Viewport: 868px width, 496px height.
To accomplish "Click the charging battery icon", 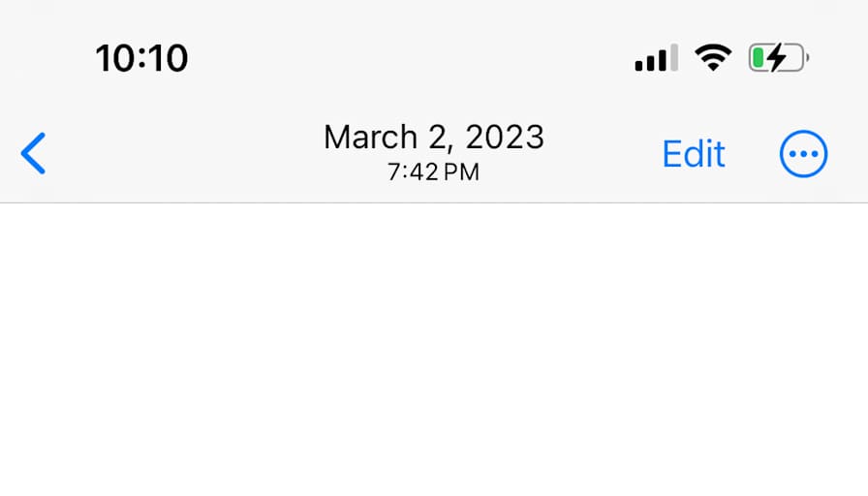I will pyautogui.click(x=777, y=59).
